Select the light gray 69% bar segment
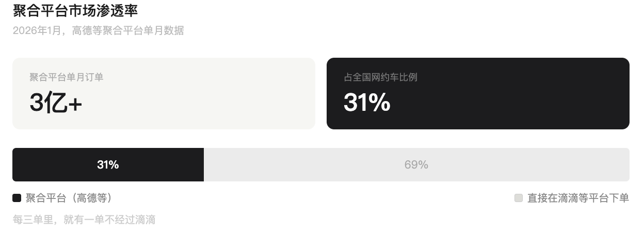The width and height of the screenshot is (644, 234). (516, 165)
